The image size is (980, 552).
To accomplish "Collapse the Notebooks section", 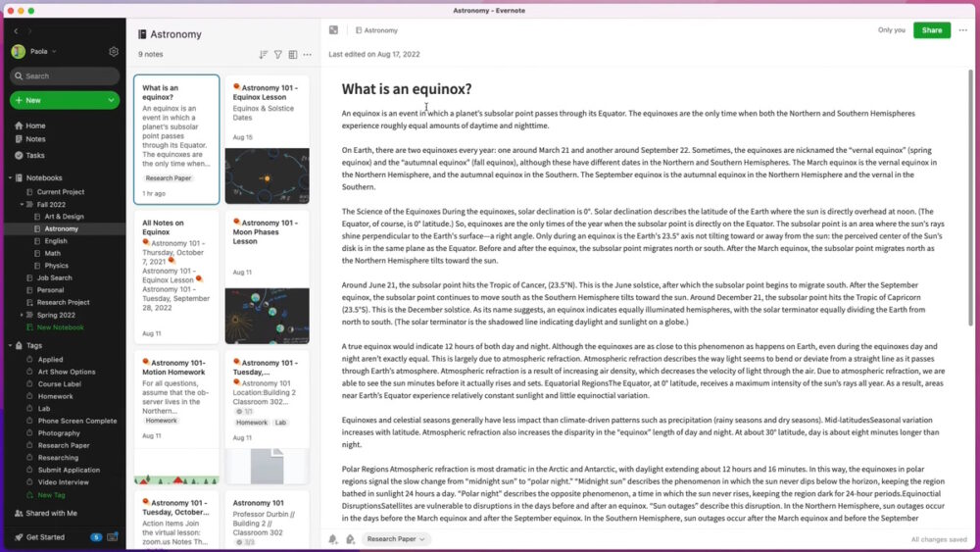I will [11, 178].
